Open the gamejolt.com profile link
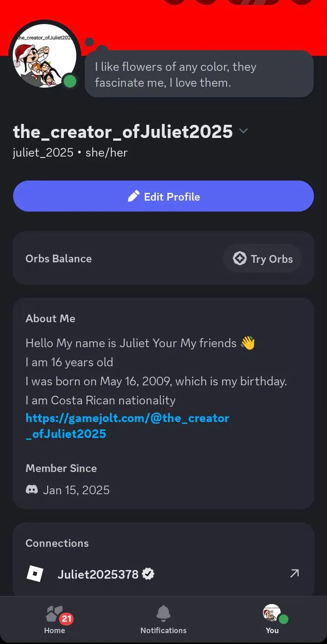This screenshot has height=644, width=327. click(127, 426)
